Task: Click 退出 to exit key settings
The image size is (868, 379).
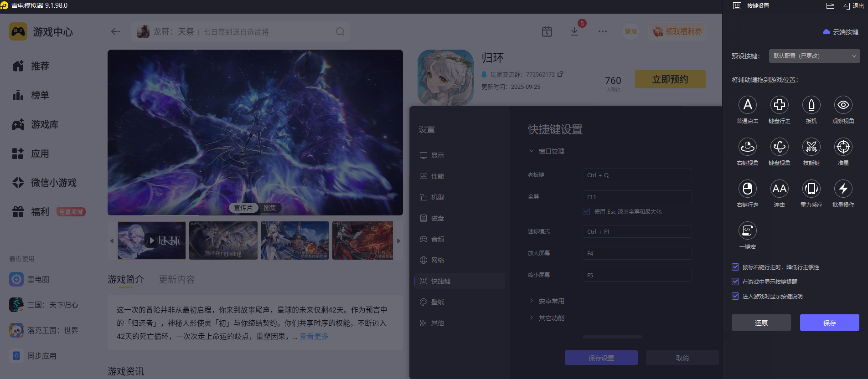Action: click(x=853, y=6)
